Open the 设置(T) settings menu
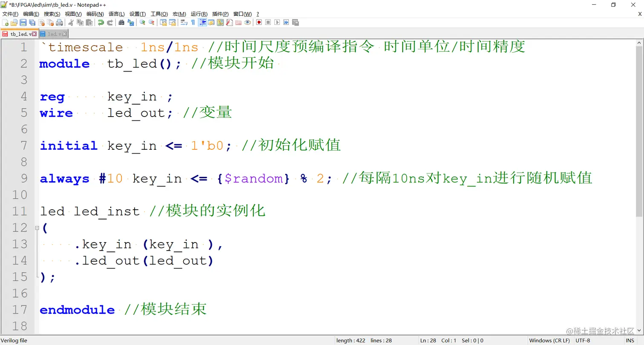The image size is (644, 345). click(137, 14)
